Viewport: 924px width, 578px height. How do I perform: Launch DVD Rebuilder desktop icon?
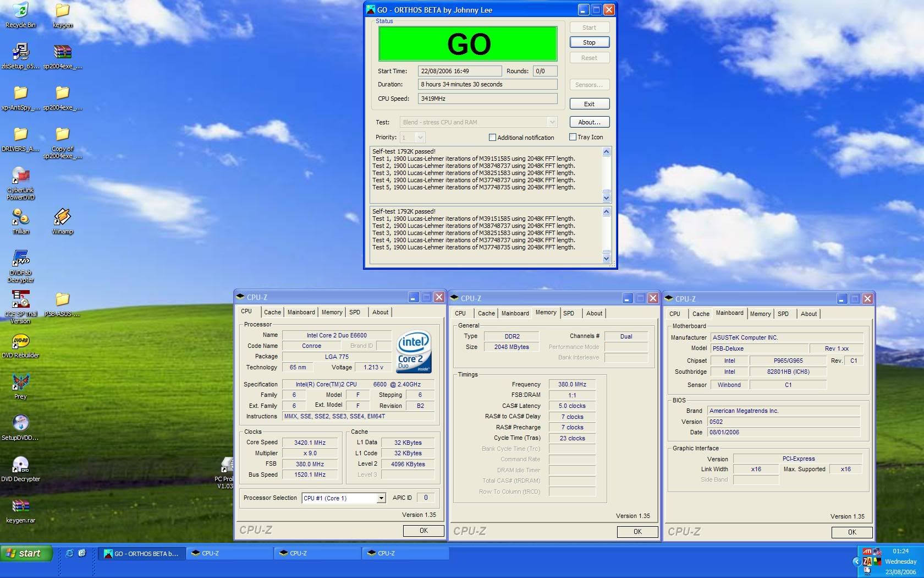20,342
